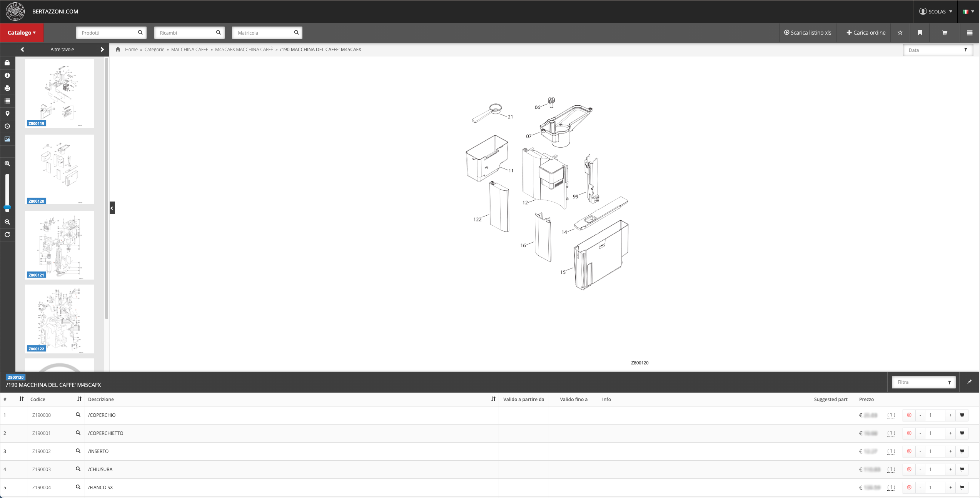
Task: Open M45CAFX MACCHINA CAFFÈ breadcrumb link
Action: point(244,49)
